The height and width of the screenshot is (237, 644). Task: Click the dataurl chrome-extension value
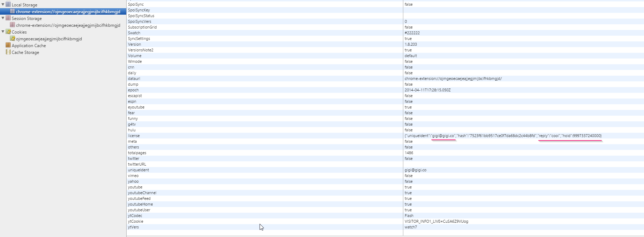453,79
